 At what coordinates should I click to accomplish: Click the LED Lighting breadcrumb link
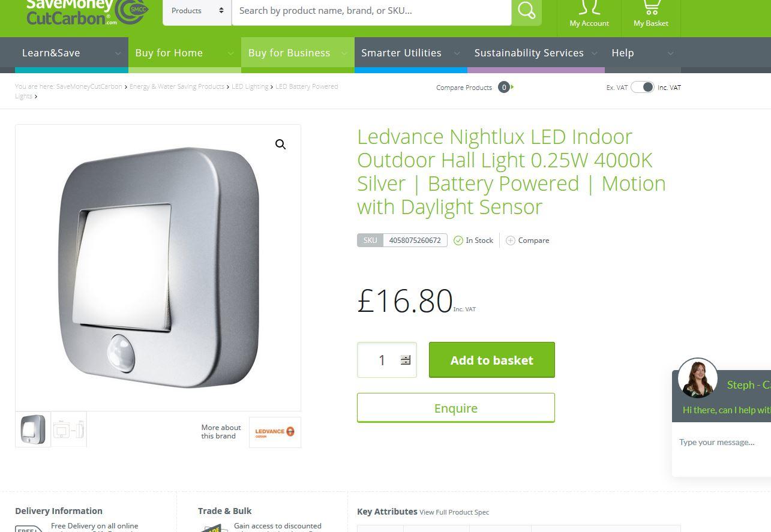click(x=250, y=86)
